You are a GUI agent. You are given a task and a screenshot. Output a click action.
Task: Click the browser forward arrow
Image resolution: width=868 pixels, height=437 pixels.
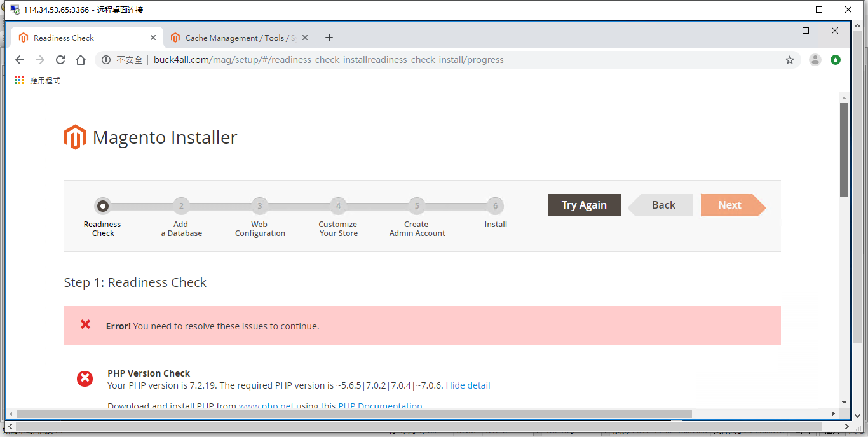[40, 60]
